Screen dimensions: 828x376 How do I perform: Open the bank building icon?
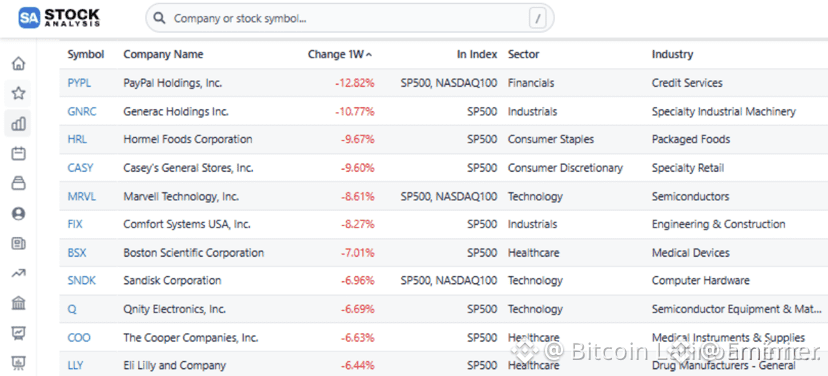pyautogui.click(x=18, y=303)
